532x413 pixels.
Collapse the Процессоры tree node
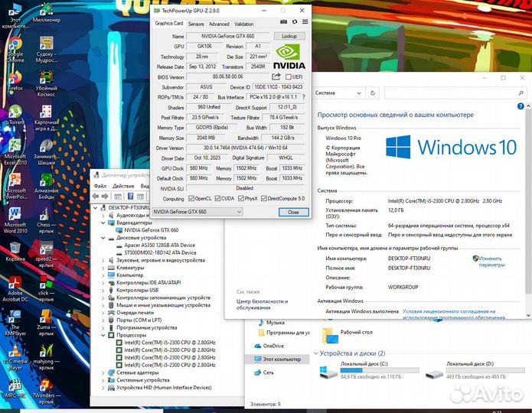(104, 336)
